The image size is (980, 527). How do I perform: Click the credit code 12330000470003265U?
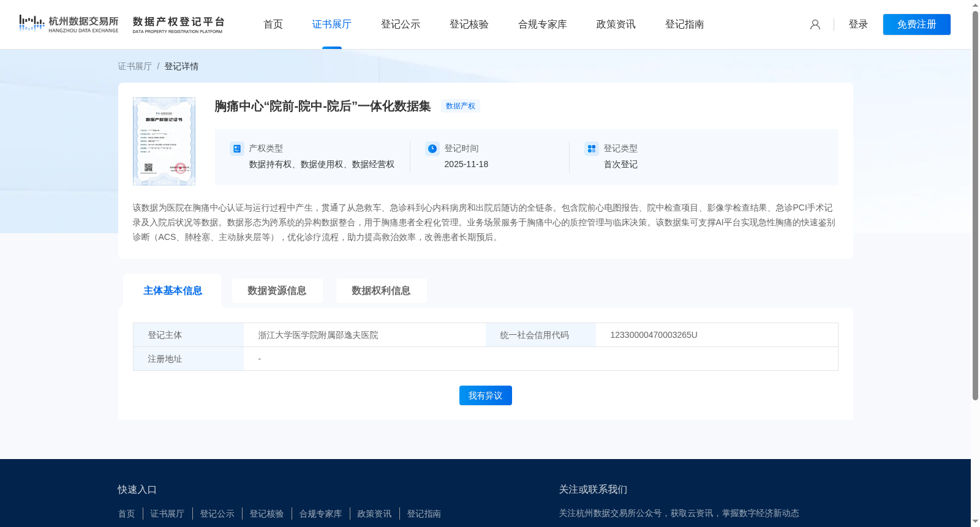[x=654, y=335]
